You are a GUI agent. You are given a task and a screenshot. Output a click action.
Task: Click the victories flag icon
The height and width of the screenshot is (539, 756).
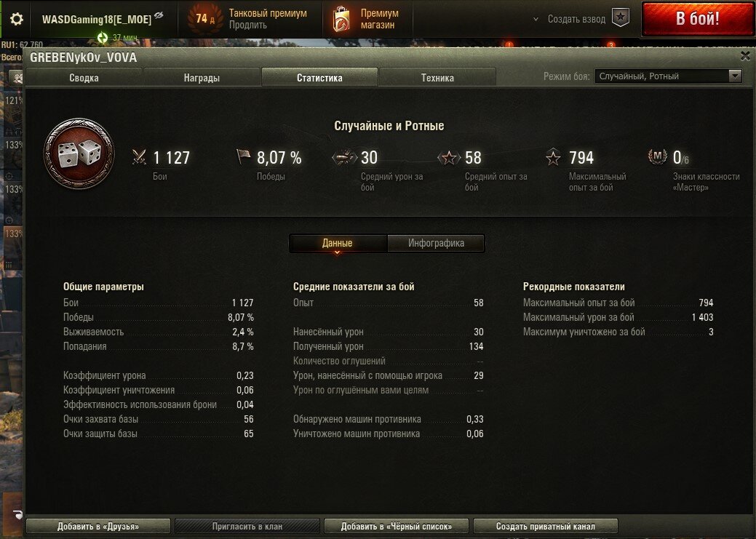pos(244,156)
